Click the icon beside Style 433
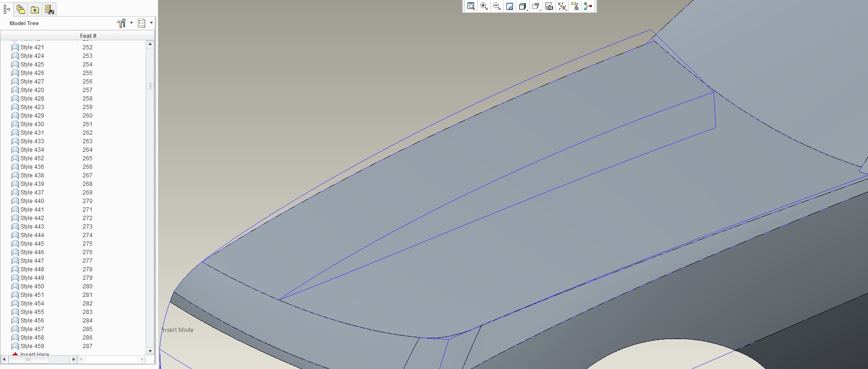This screenshot has height=369, width=868. click(15, 141)
